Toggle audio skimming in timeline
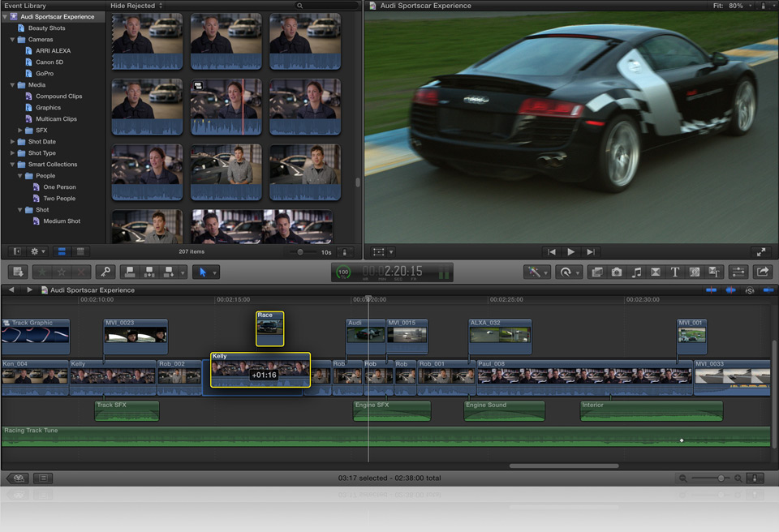 coord(731,290)
